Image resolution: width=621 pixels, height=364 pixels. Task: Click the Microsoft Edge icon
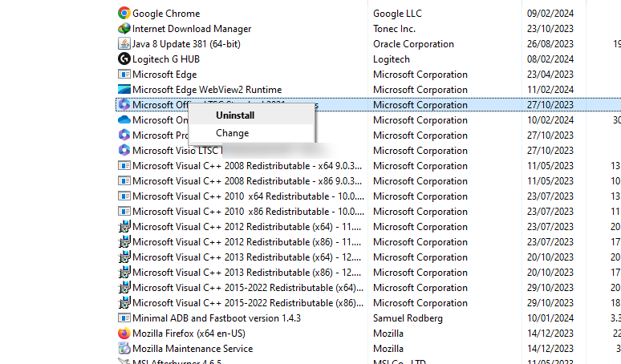(124, 75)
